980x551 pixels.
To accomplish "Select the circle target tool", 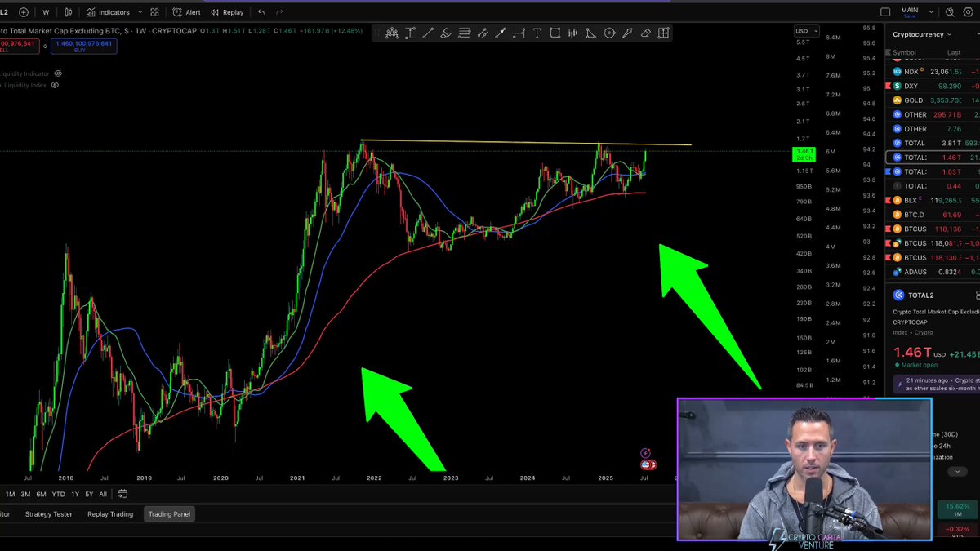I will coord(609,33).
